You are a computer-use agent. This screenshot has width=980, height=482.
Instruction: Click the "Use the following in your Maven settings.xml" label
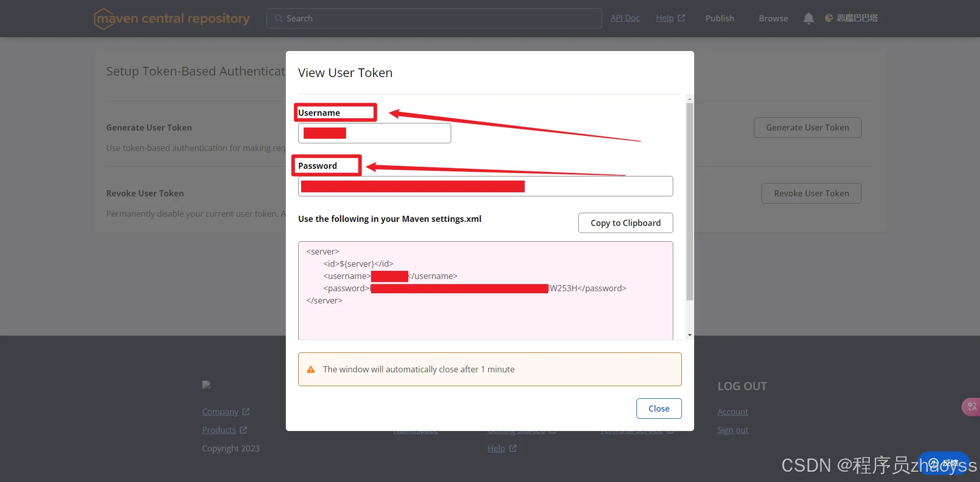[389, 219]
